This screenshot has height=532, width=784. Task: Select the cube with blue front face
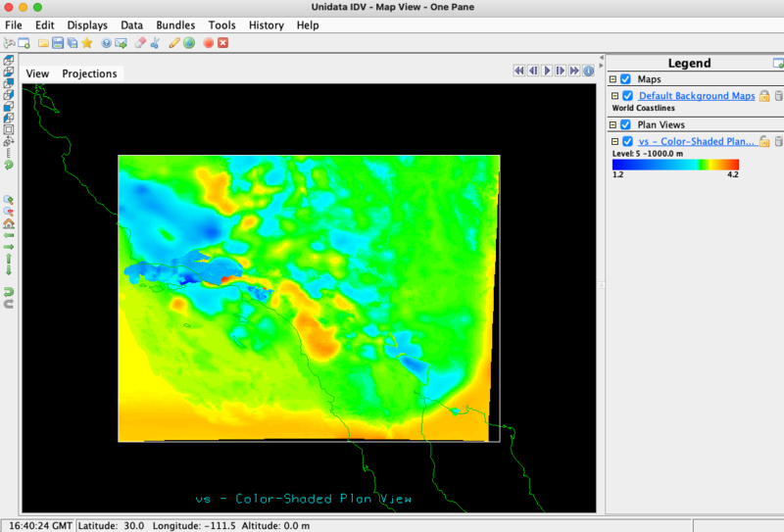[9, 107]
